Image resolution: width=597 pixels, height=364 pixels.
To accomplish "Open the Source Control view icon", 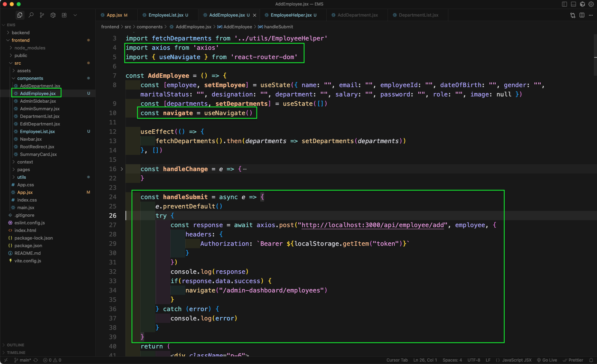I will point(42,15).
